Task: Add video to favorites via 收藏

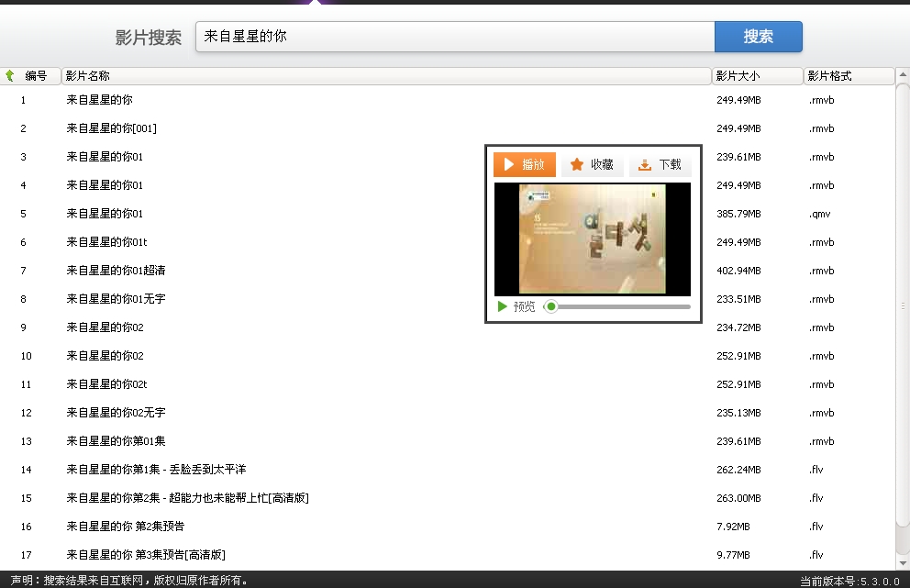Action: [591, 165]
